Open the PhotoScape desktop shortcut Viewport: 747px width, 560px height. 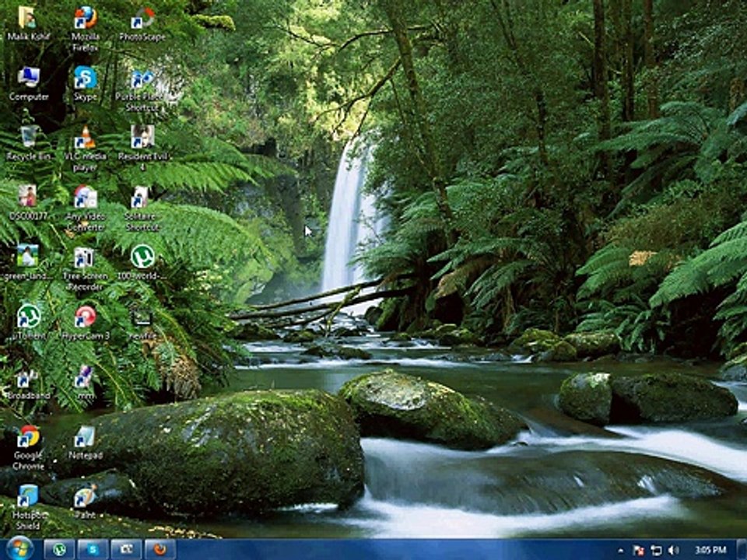click(x=142, y=19)
